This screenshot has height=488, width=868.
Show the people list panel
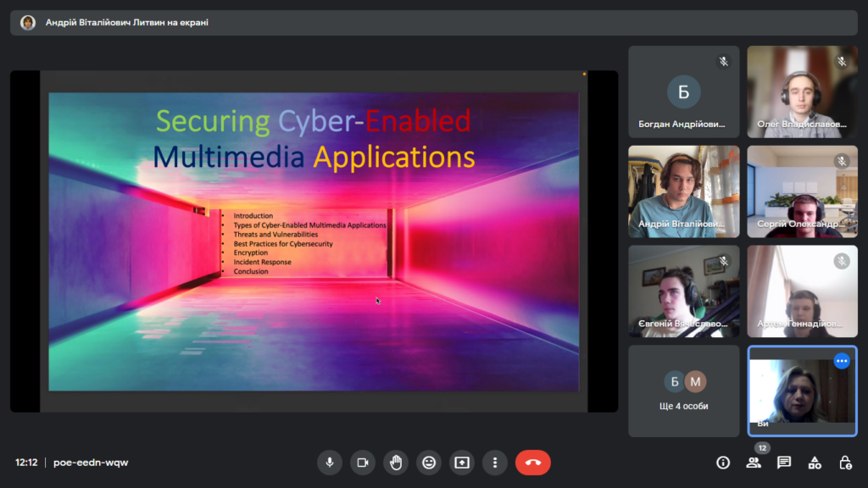coord(754,463)
